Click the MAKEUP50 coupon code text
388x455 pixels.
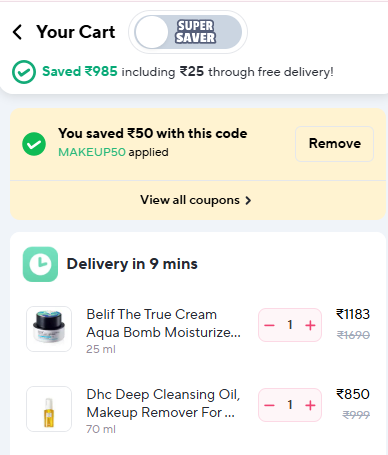click(x=92, y=152)
